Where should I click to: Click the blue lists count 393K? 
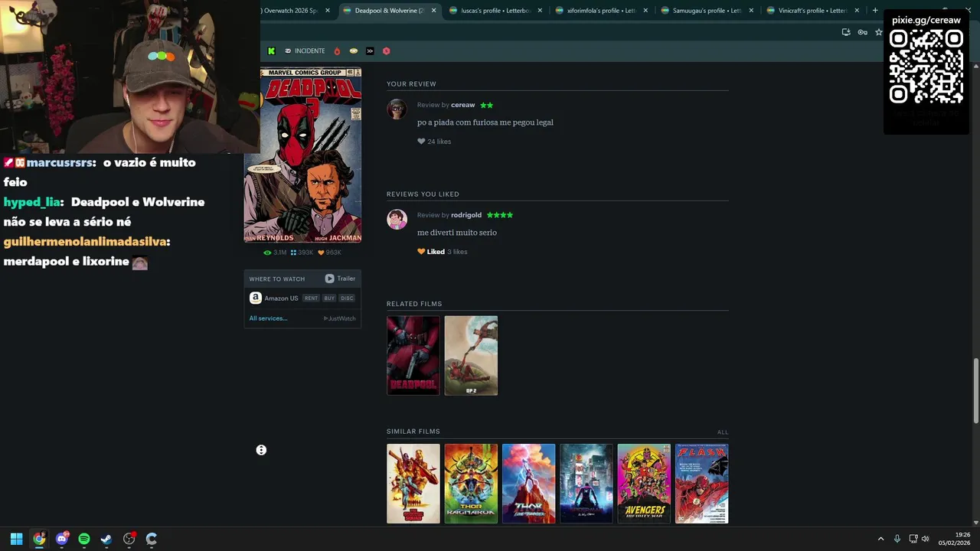point(302,253)
